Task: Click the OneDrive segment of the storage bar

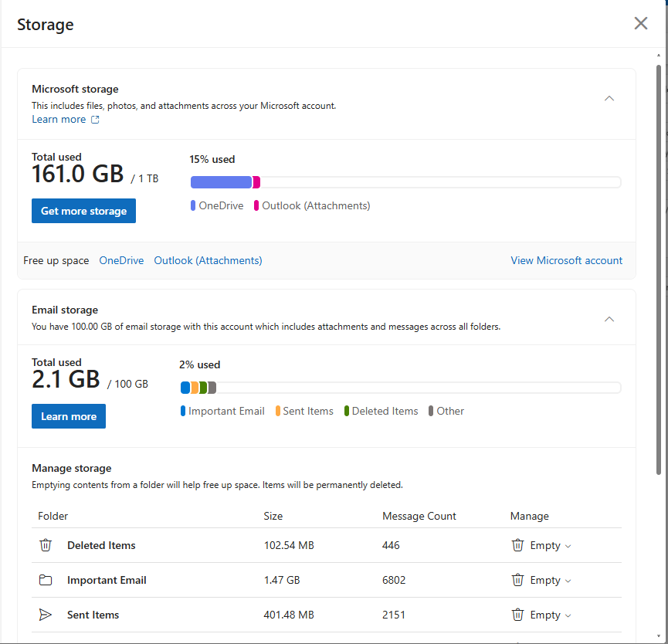Action: click(221, 182)
